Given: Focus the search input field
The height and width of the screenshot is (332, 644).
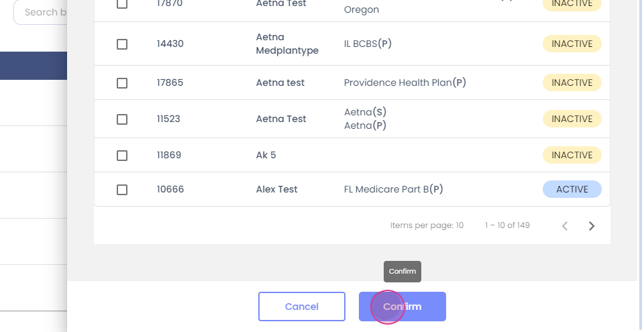Looking at the screenshot, I should point(42,12).
